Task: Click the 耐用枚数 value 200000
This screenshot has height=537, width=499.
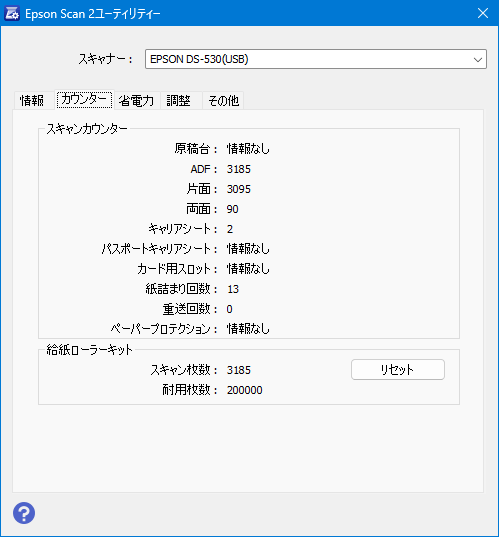Action: point(245,390)
